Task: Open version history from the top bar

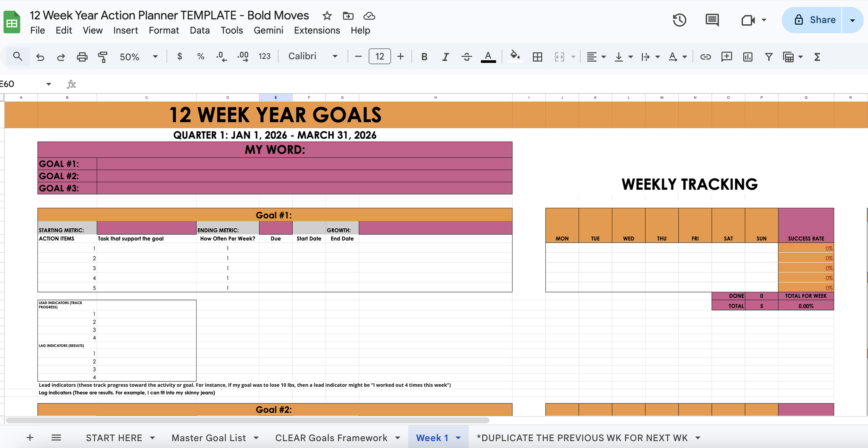Action: tap(679, 20)
